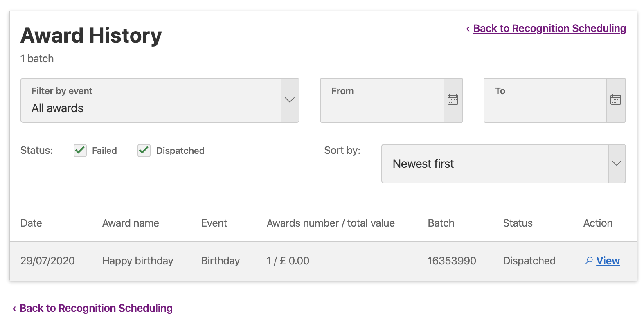Select the Birthday event cell
This screenshot has width=644, height=329.
(221, 261)
